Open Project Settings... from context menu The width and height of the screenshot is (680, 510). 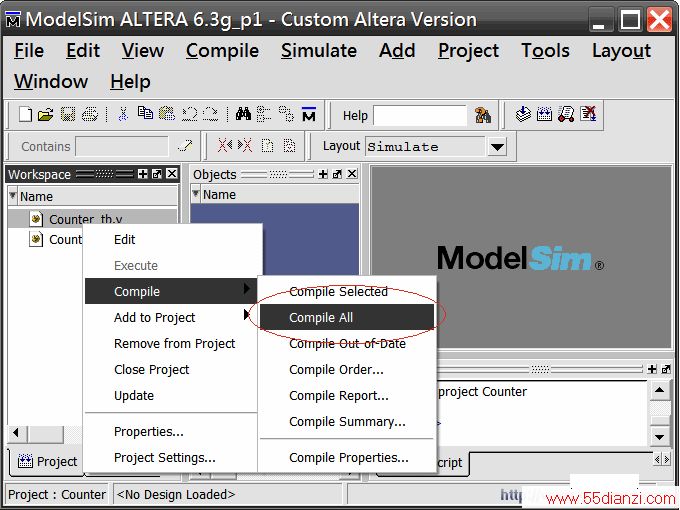171,458
